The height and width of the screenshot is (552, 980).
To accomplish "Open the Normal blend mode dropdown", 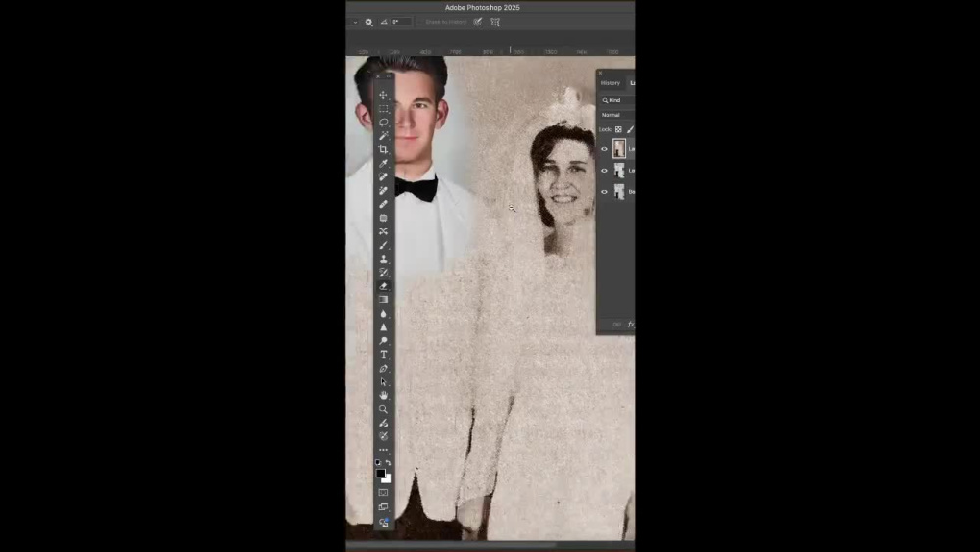I will (616, 115).
